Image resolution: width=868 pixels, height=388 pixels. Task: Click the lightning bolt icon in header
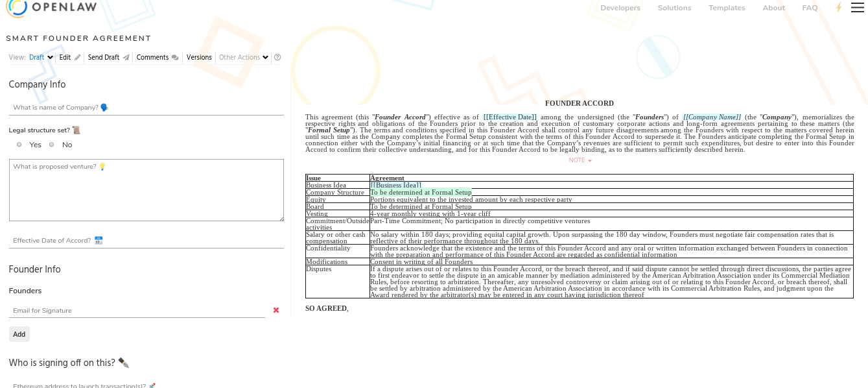coord(838,8)
